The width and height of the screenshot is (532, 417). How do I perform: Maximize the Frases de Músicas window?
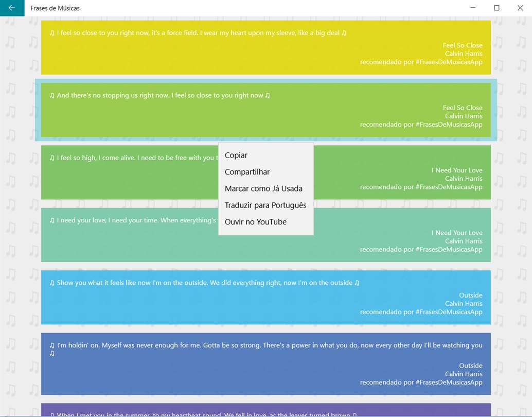[x=496, y=8]
